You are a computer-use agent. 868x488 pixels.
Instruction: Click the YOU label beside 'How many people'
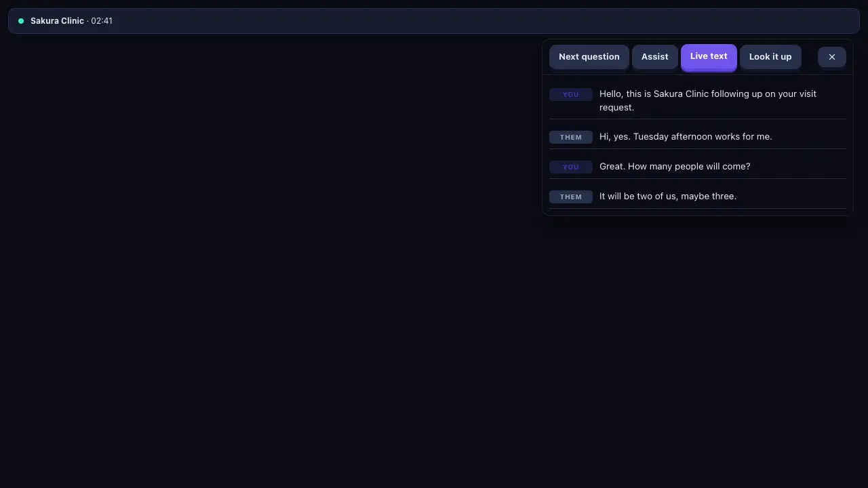(x=571, y=167)
